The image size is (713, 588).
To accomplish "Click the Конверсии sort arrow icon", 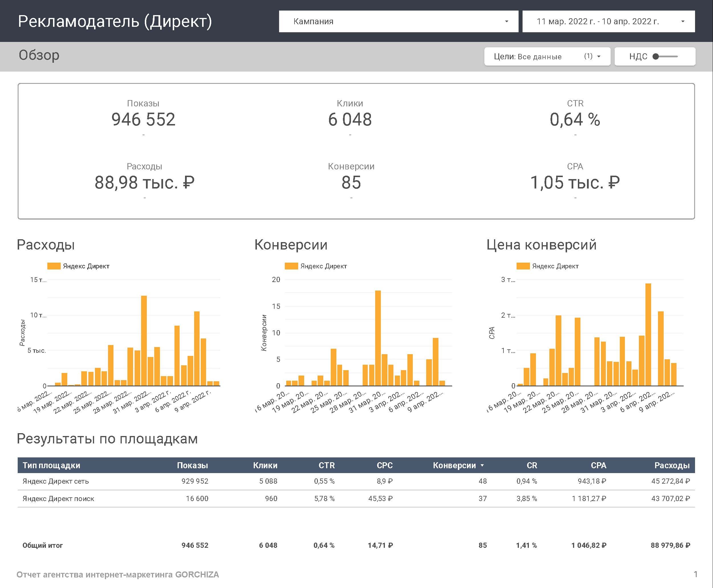I will tap(482, 465).
